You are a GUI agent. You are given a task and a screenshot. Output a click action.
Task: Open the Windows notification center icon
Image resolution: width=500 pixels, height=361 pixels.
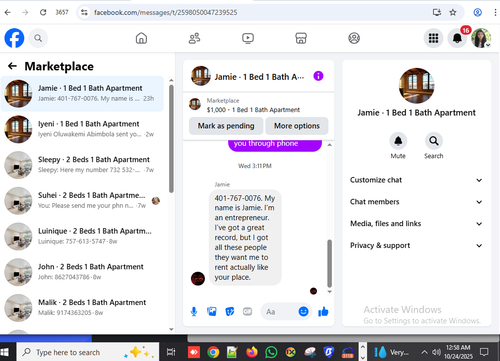(484, 352)
